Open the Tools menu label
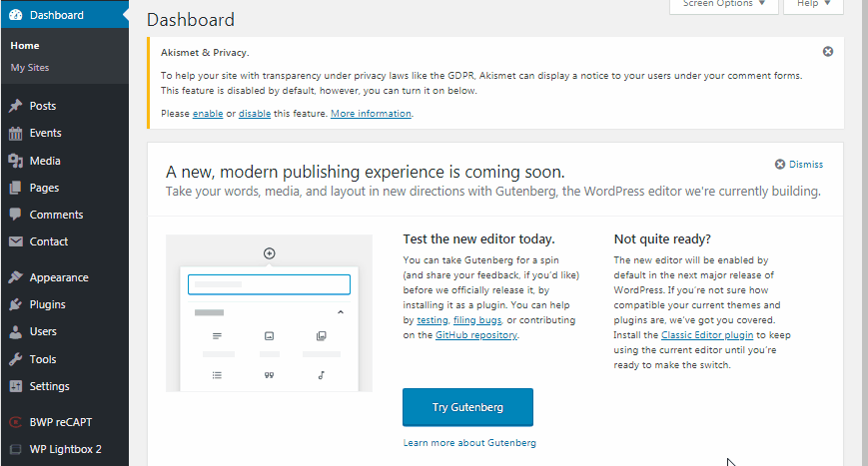This screenshot has width=868, height=466. (43, 359)
